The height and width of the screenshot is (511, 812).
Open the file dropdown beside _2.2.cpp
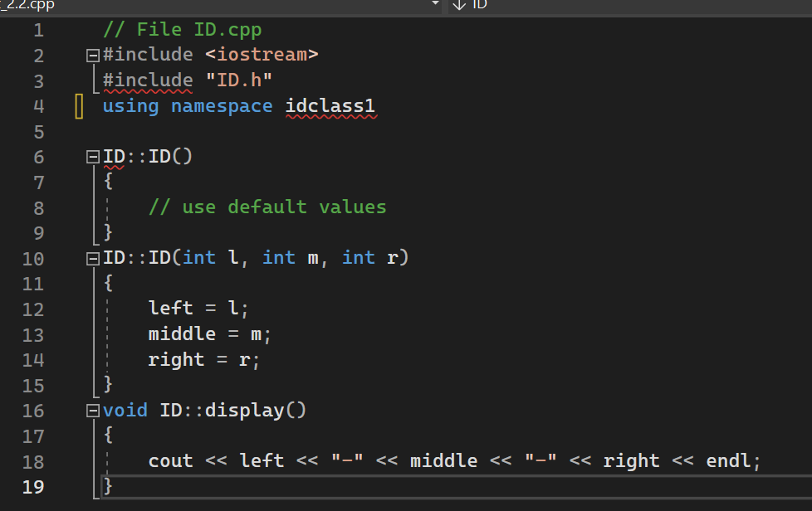[434, 5]
